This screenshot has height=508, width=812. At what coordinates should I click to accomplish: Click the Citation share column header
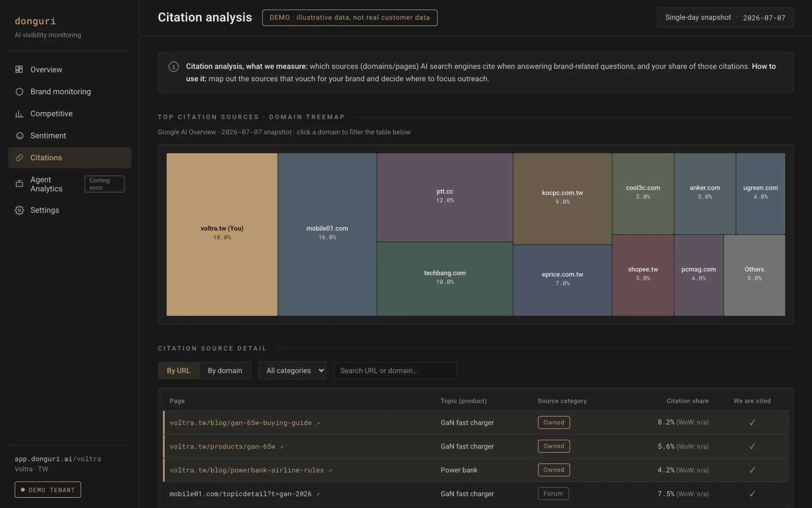coord(687,401)
